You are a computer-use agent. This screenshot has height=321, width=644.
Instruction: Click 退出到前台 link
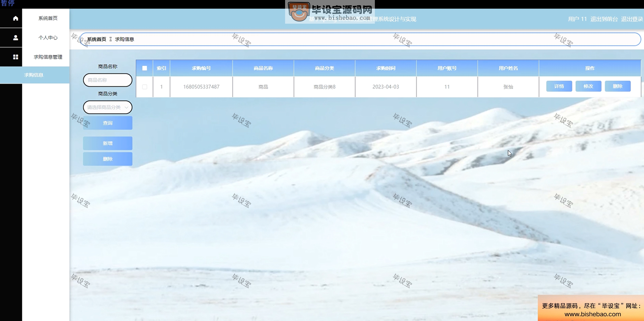click(x=604, y=19)
